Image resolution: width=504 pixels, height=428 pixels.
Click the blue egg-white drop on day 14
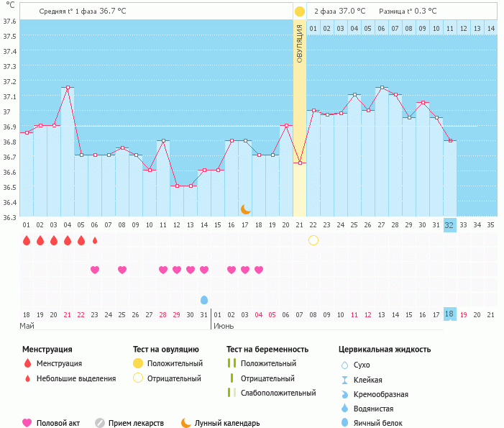tap(204, 299)
